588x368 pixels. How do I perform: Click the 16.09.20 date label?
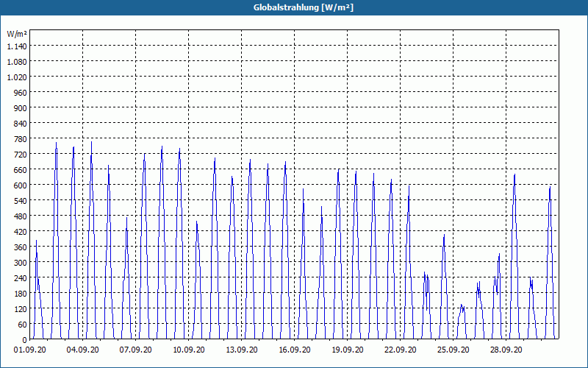(295, 350)
